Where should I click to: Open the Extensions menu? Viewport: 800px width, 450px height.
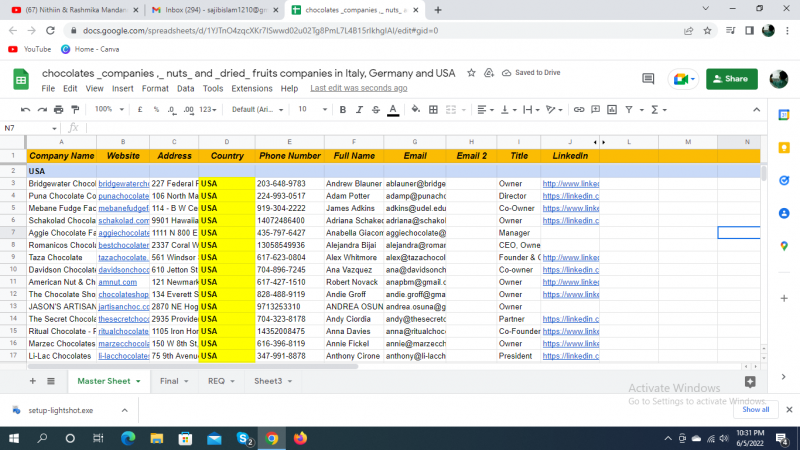252,88
